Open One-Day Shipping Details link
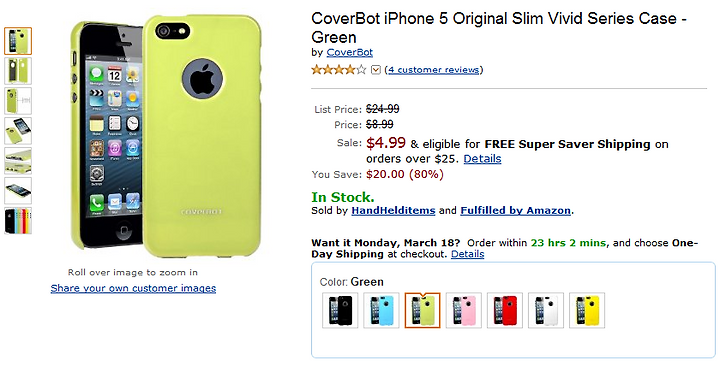Screen dimensions: 720x372 [x=467, y=254]
